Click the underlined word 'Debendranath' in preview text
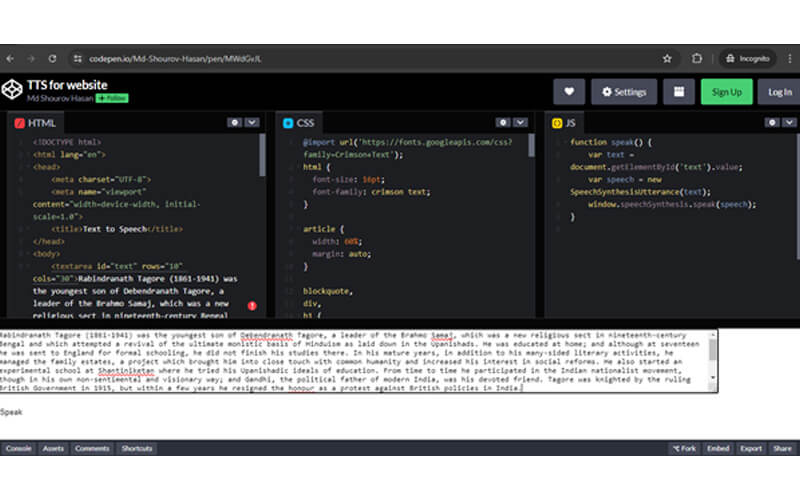Screen dimensions: 800x500 coord(266,335)
